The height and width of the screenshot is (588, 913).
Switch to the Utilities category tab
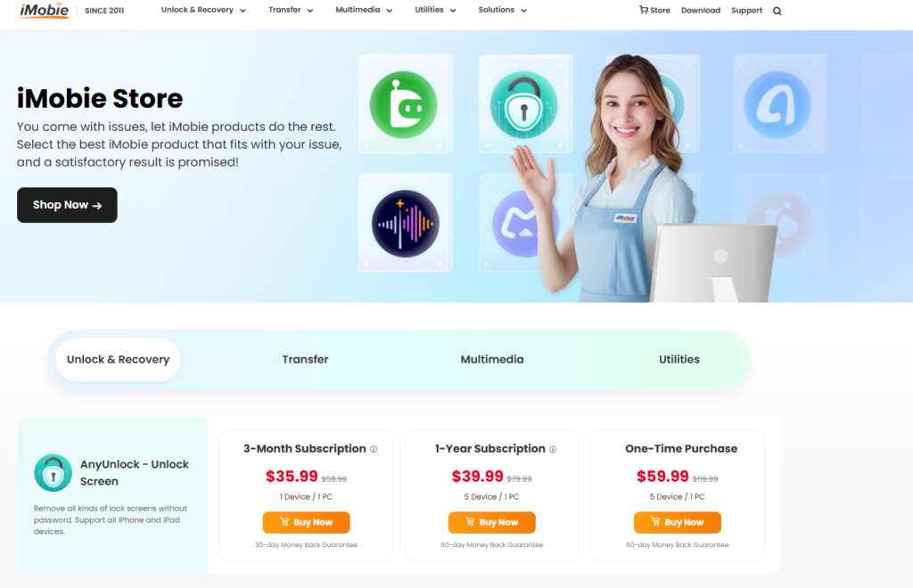coord(679,359)
